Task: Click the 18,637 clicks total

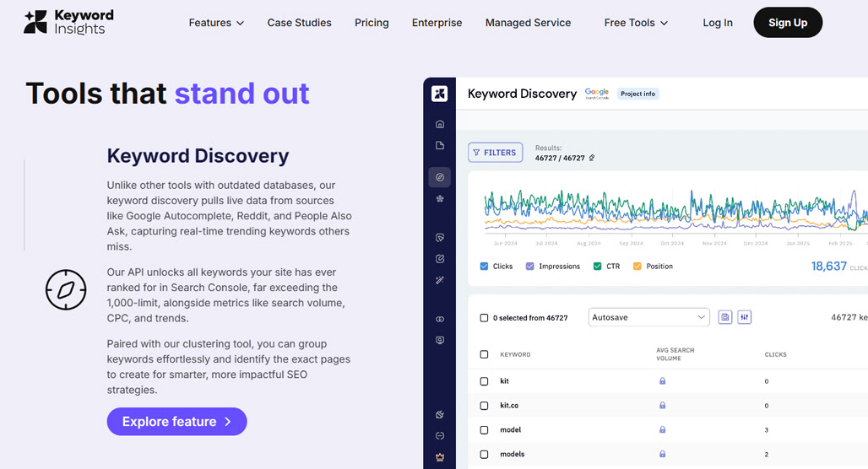Action: tap(828, 266)
